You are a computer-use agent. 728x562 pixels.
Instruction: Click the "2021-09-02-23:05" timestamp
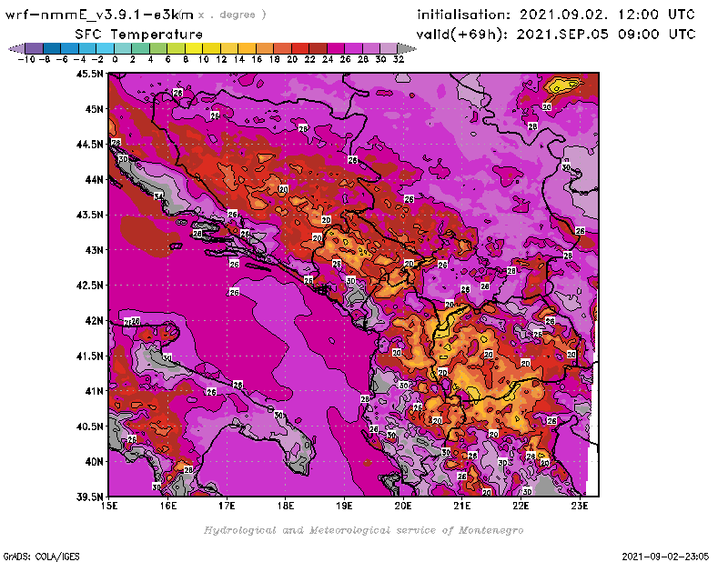pos(665,557)
